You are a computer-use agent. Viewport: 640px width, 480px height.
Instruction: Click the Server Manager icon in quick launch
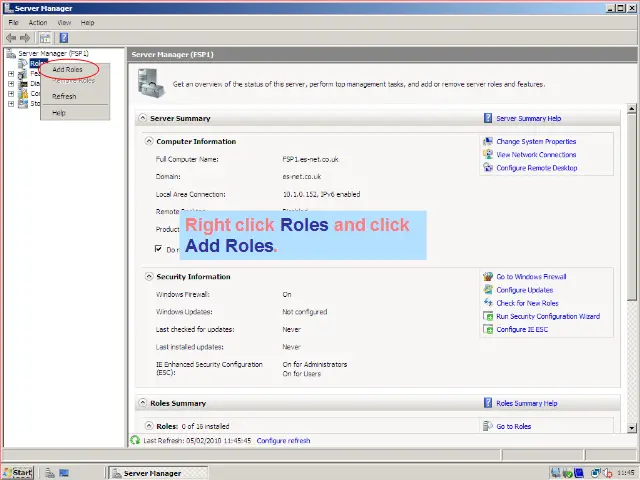click(50, 473)
